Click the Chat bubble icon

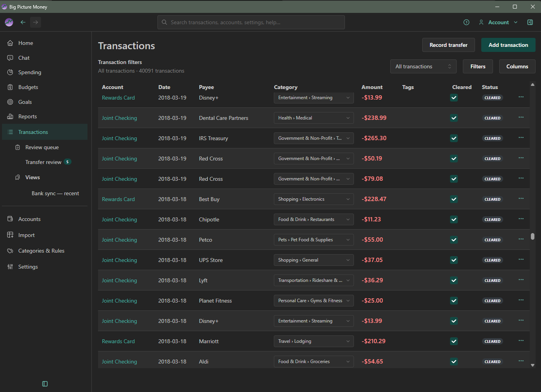tap(10, 58)
